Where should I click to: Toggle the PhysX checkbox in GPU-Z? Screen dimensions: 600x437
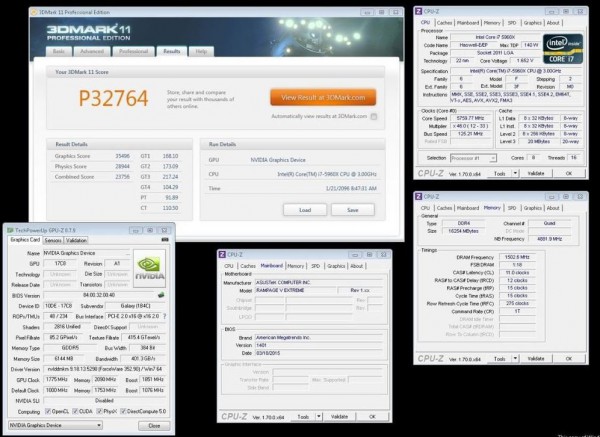coord(99,411)
